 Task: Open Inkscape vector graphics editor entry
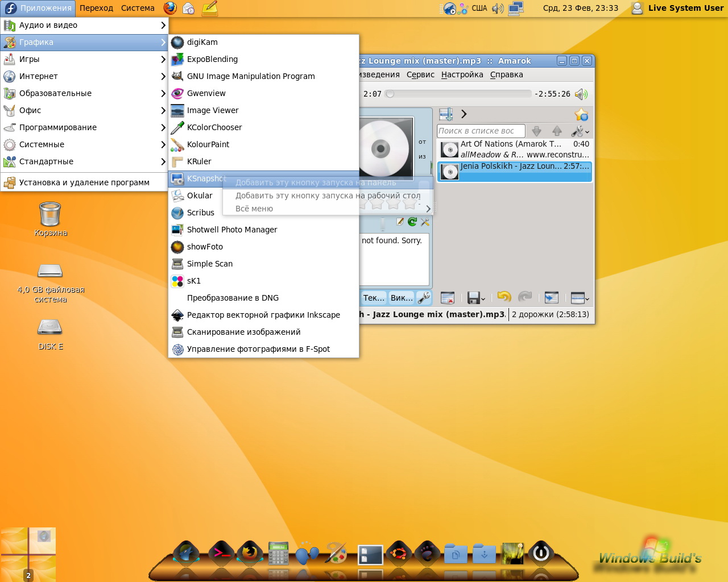[x=264, y=315]
